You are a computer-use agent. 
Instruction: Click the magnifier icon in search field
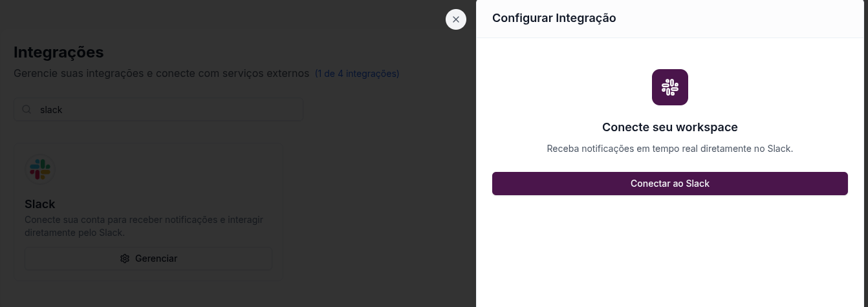(x=27, y=110)
